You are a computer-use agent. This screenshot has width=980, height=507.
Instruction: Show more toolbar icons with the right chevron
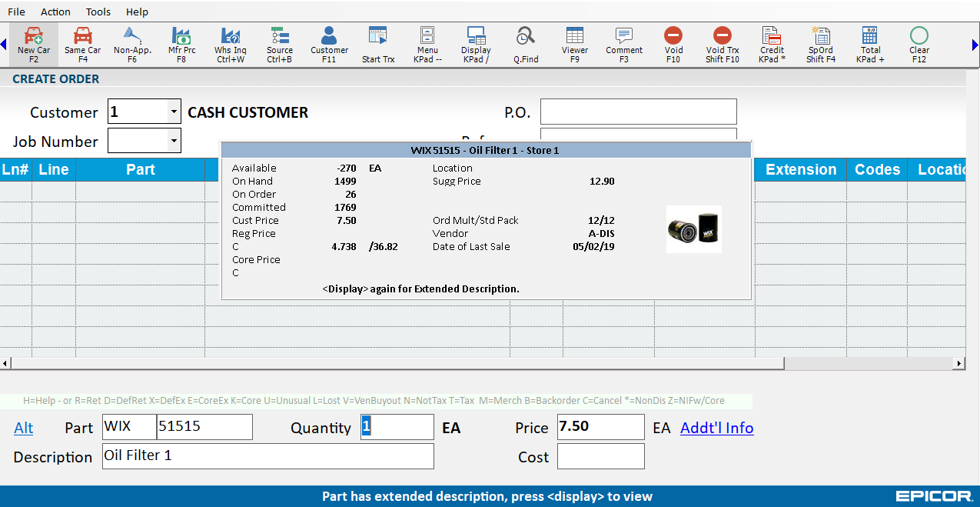[975, 44]
